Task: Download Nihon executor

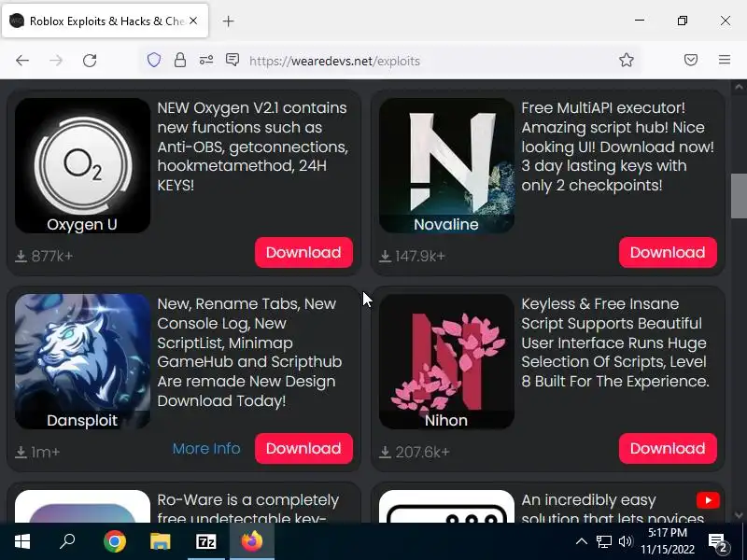Action: pyautogui.click(x=668, y=449)
